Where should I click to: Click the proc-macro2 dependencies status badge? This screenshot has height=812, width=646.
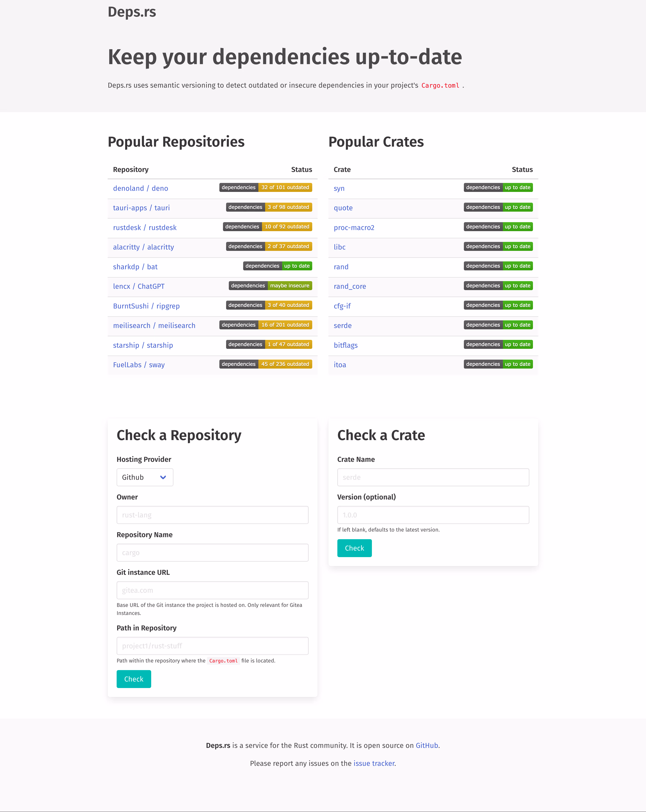click(x=498, y=227)
